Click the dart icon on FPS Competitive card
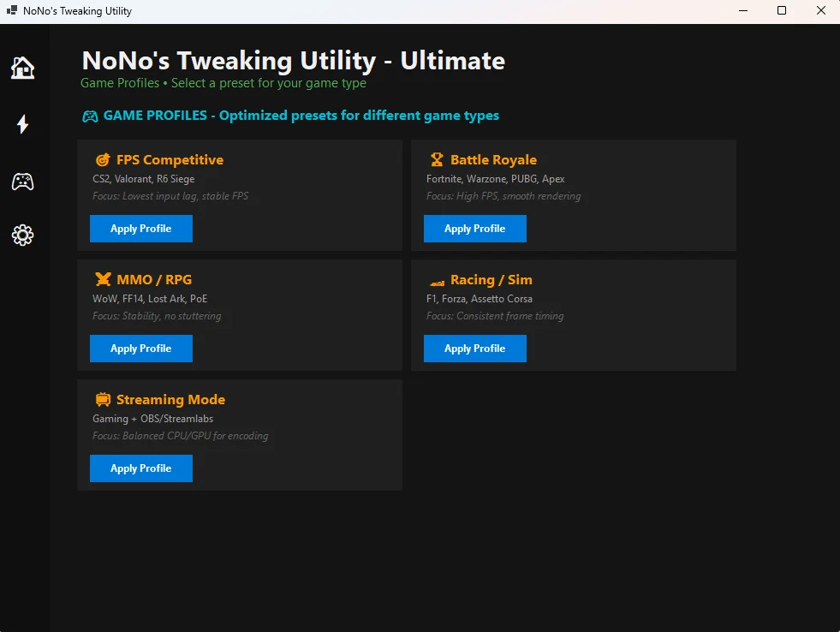Viewport: 840px width, 632px height. click(x=103, y=159)
